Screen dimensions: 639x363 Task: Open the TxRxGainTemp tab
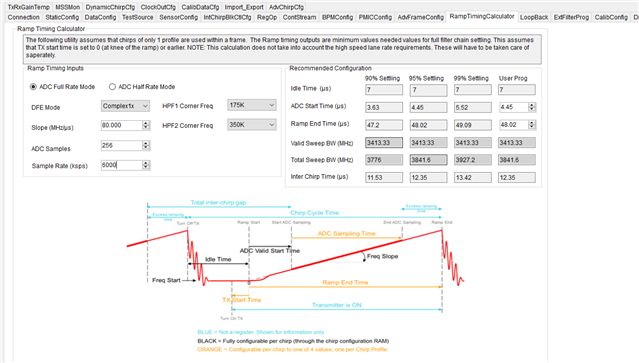click(29, 7)
